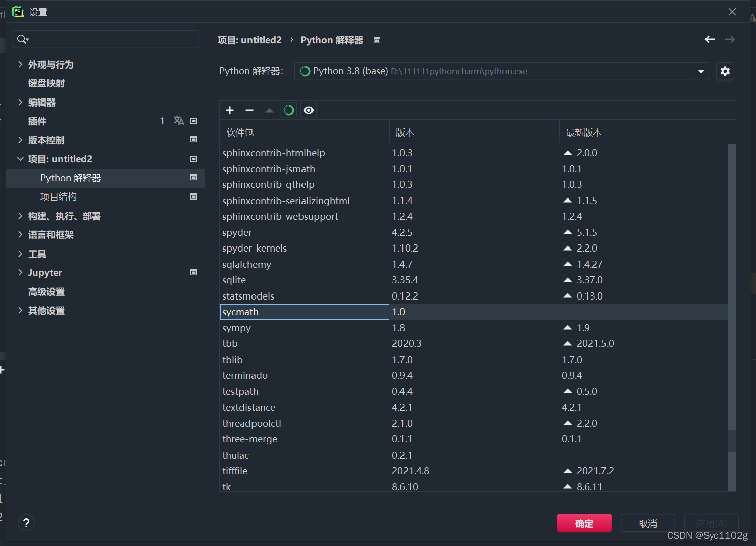The image size is (756, 546).
Task: Click the 版本 column header
Action: 474,132
